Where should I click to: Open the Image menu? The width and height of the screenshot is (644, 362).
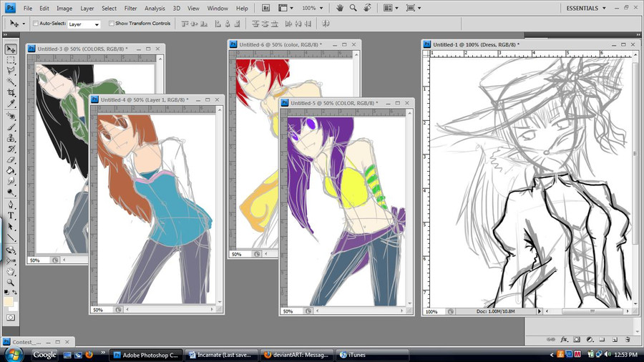click(64, 8)
